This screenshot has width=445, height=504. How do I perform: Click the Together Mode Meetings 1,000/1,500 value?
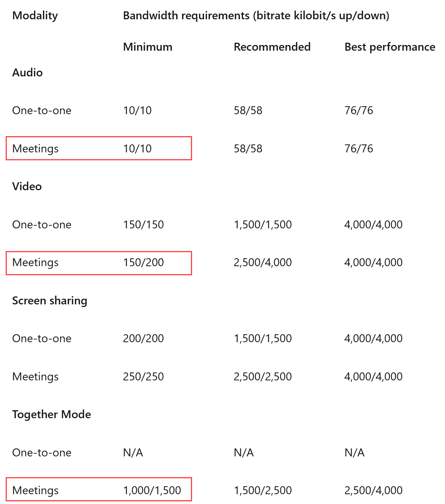[152, 490]
